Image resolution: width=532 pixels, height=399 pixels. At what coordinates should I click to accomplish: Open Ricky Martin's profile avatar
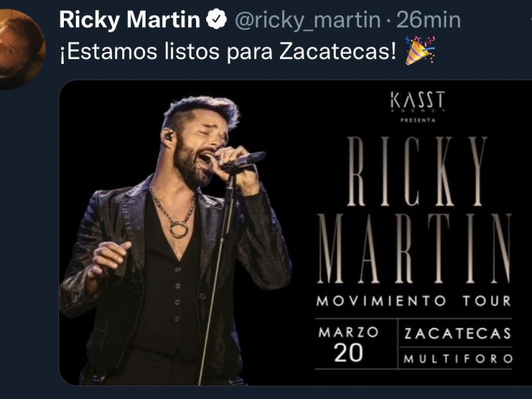20,49
